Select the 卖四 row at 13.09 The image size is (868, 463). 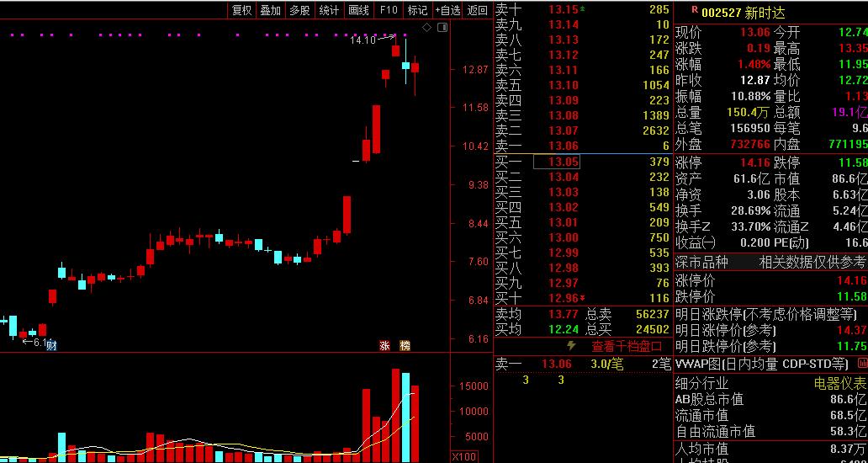pyautogui.click(x=582, y=100)
